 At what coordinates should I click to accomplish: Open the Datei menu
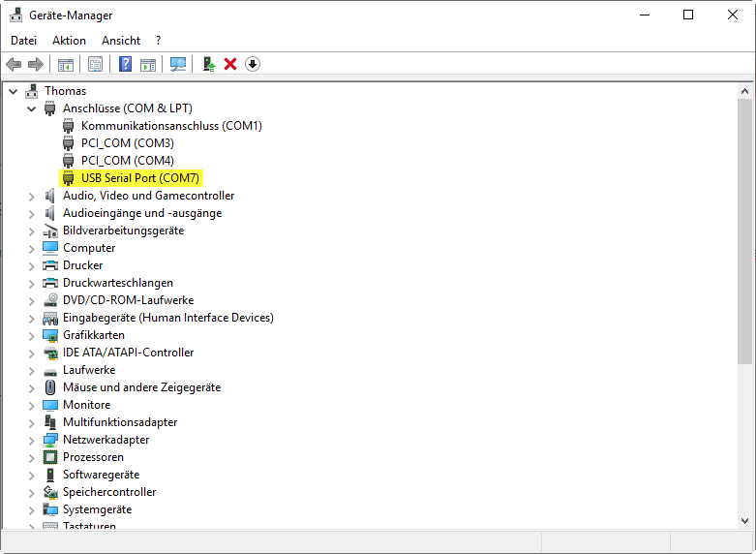pos(23,41)
